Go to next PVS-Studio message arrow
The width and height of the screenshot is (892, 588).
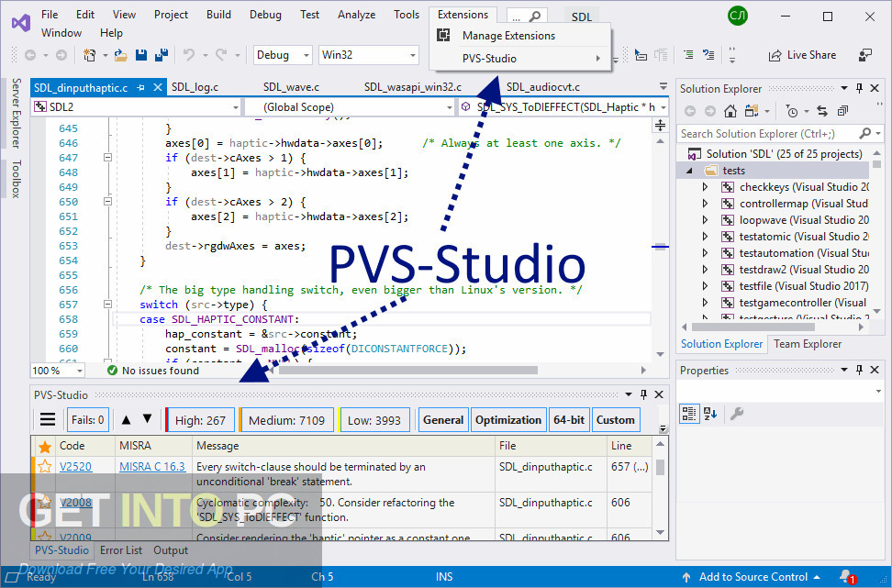(x=148, y=420)
